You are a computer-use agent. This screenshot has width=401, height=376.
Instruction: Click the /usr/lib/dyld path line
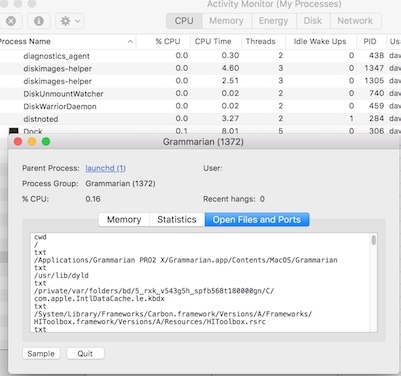tap(61, 275)
